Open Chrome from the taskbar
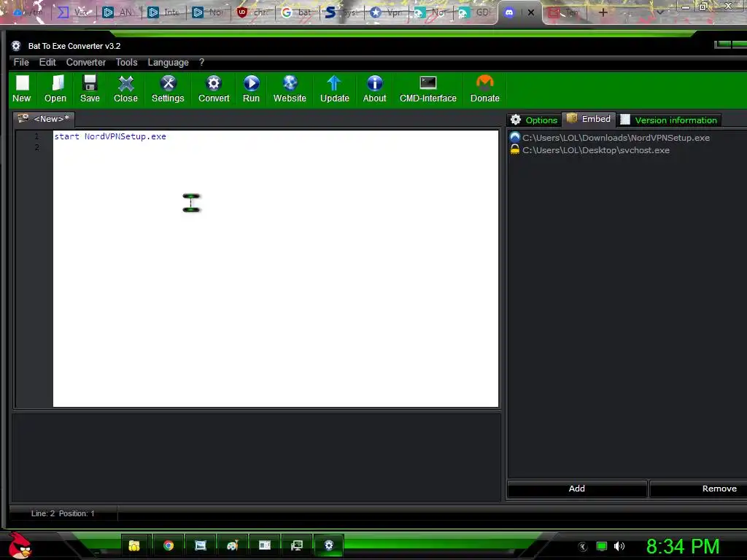The width and height of the screenshot is (747, 560). [x=169, y=545]
